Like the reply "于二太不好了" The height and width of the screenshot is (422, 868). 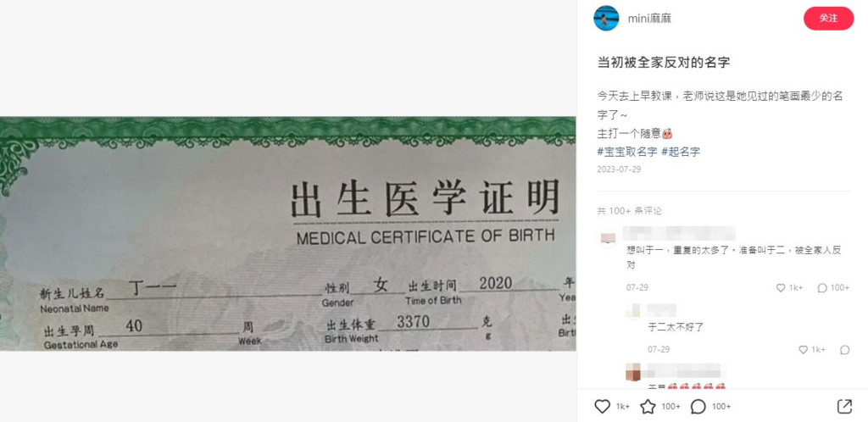point(804,349)
